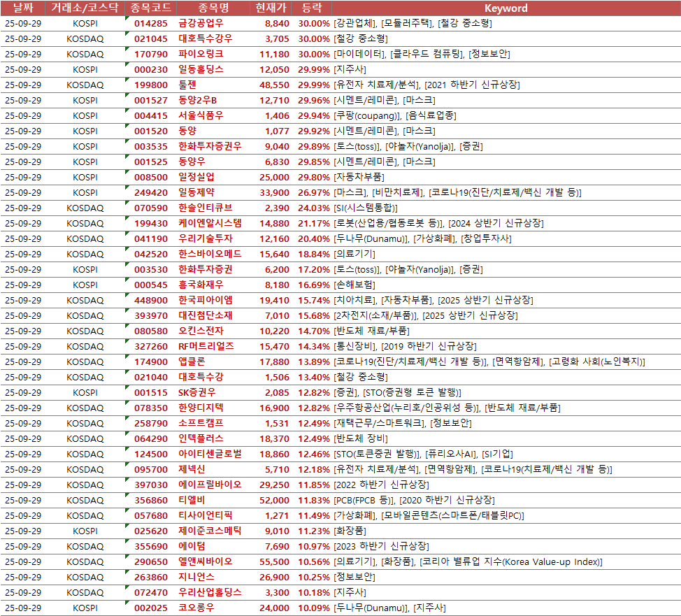Click price 52,000 cell
The height and width of the screenshot is (616, 681).
[x=274, y=501]
